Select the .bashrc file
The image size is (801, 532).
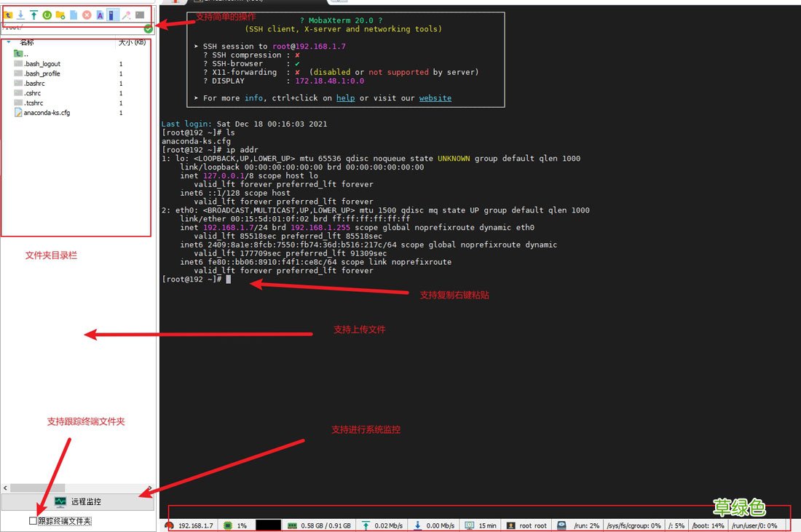pyautogui.click(x=34, y=84)
